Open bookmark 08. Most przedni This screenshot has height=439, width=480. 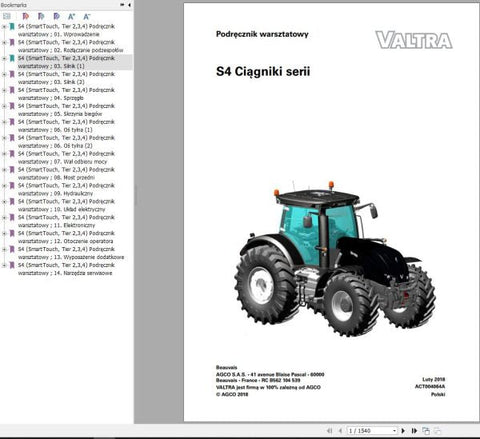pyautogui.click(x=66, y=173)
